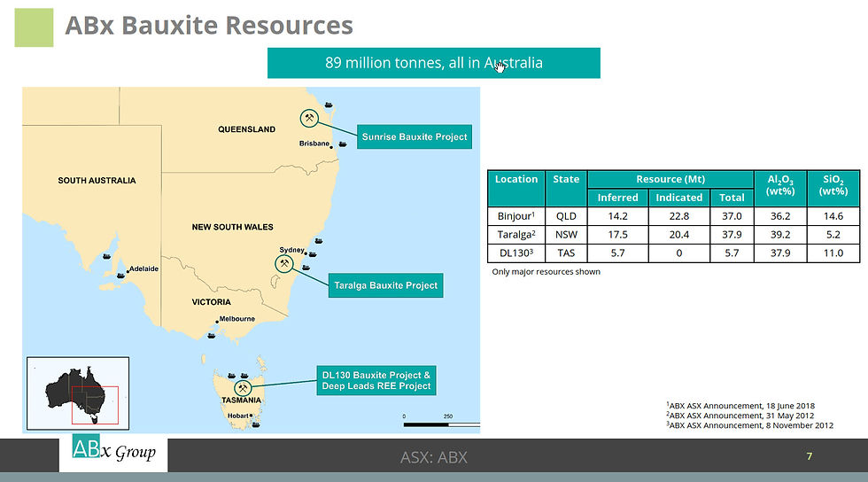The image size is (868, 482).
Task: Click the TASMANIA map label
Action: click(x=241, y=400)
